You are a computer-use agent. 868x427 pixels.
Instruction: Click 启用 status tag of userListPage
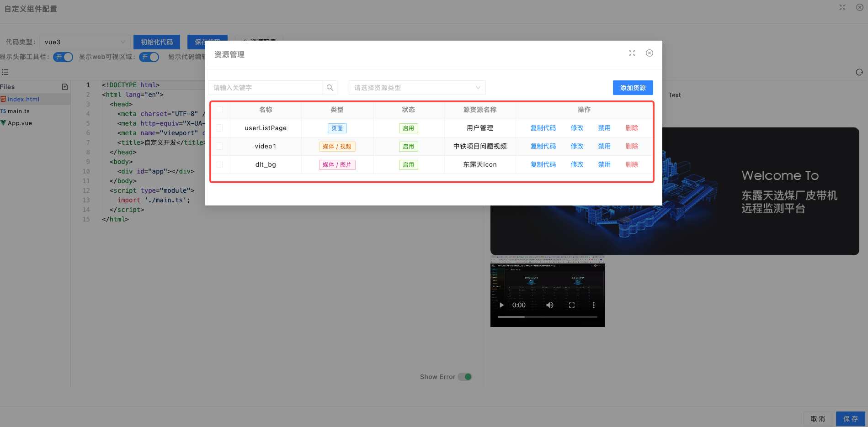click(x=409, y=128)
